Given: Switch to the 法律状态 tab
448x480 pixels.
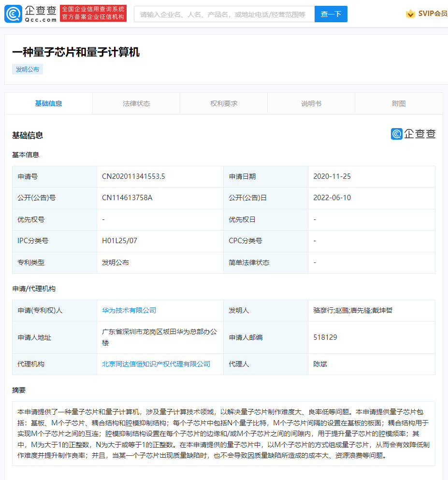Looking at the screenshot, I should click(136, 103).
